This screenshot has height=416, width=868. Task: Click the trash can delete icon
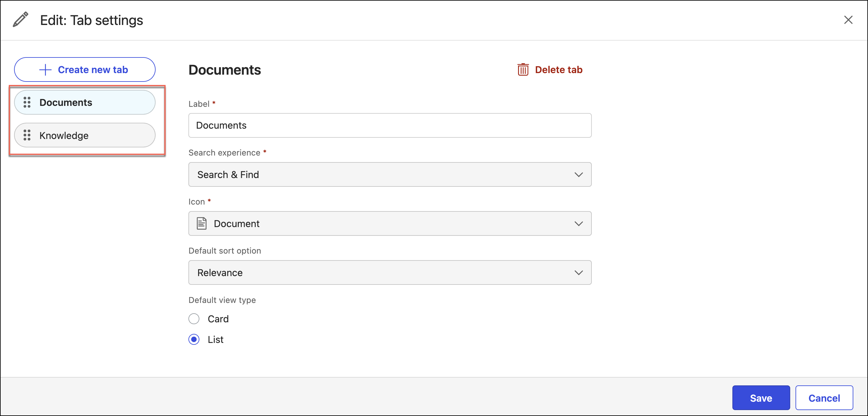[523, 70]
